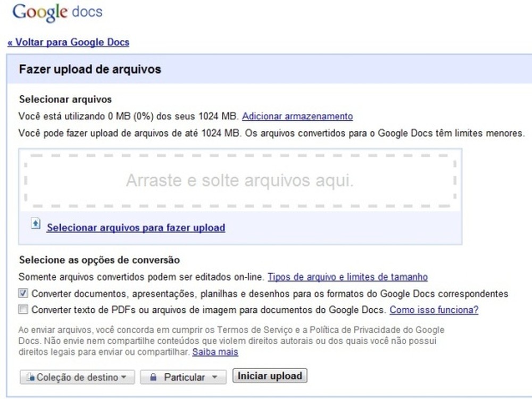Screen dimensions: 532x399
Task: Click Selecionar arquivos para fazer upload
Action: [136, 227]
